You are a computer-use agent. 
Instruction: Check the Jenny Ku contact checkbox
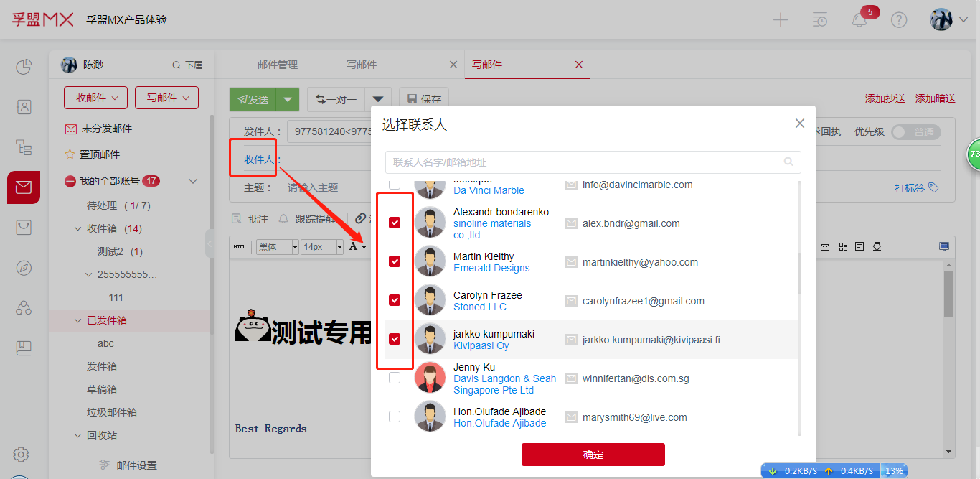click(x=395, y=378)
